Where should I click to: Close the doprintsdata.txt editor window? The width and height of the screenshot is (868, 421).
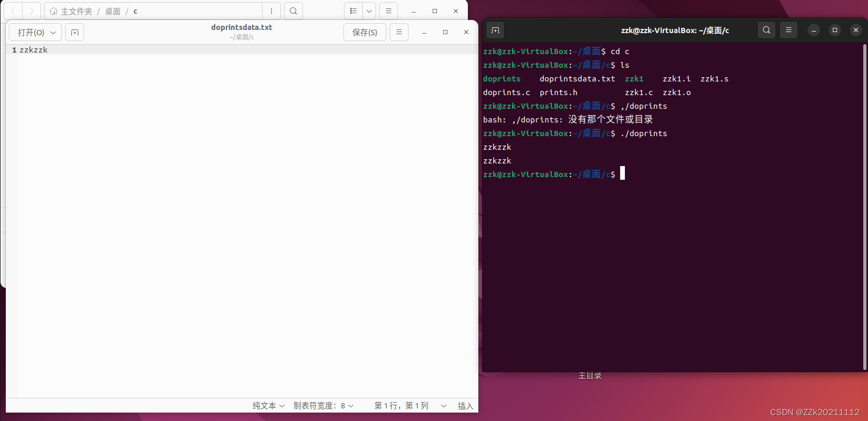tap(466, 33)
